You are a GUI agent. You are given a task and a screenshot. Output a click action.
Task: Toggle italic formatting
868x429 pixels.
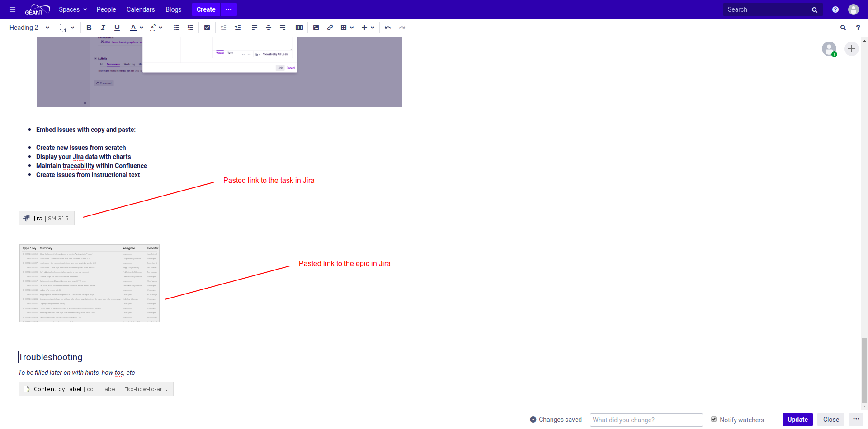click(x=103, y=28)
